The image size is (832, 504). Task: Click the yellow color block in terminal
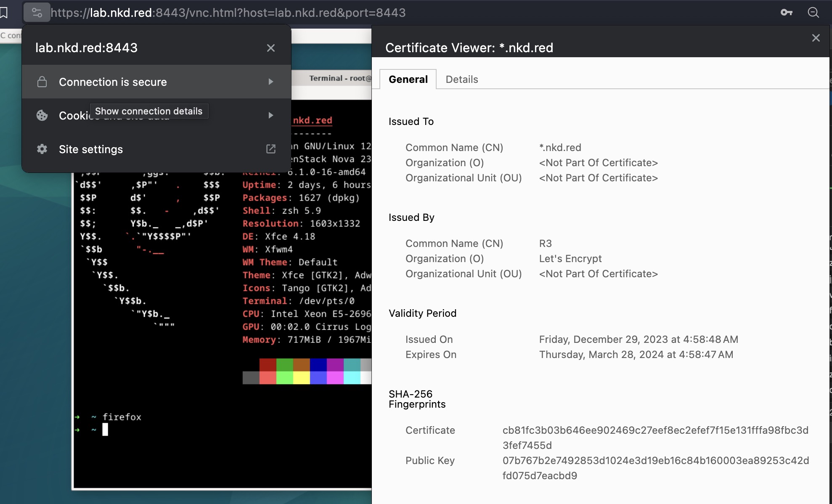pos(301,378)
